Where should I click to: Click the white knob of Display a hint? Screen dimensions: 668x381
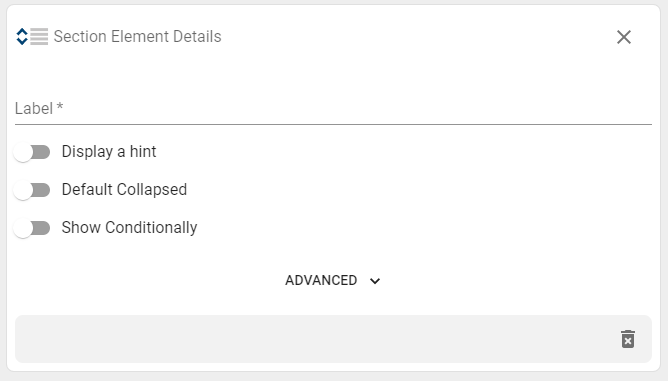pos(23,152)
